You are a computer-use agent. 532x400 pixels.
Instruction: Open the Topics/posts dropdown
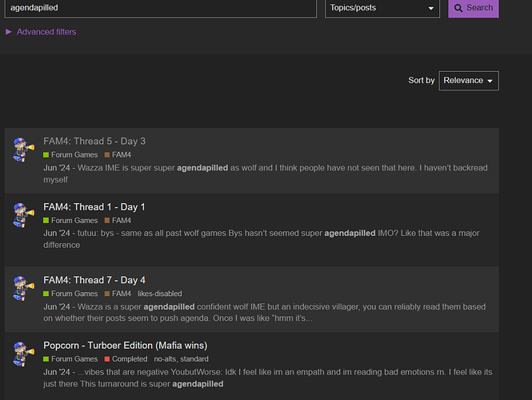382,8
